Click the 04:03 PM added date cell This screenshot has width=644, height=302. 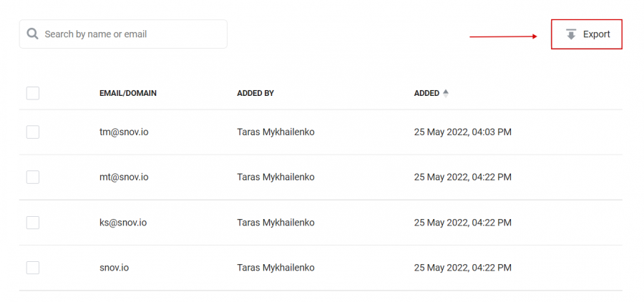[463, 132]
